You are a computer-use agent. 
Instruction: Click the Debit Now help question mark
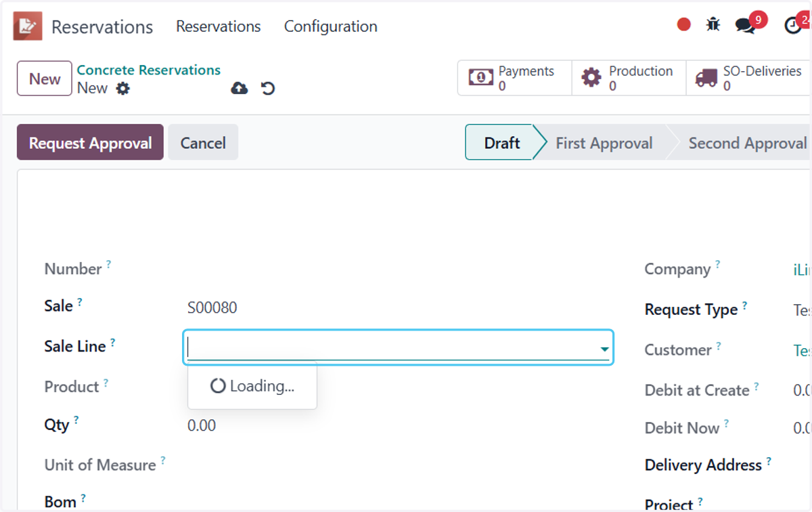[727, 423]
